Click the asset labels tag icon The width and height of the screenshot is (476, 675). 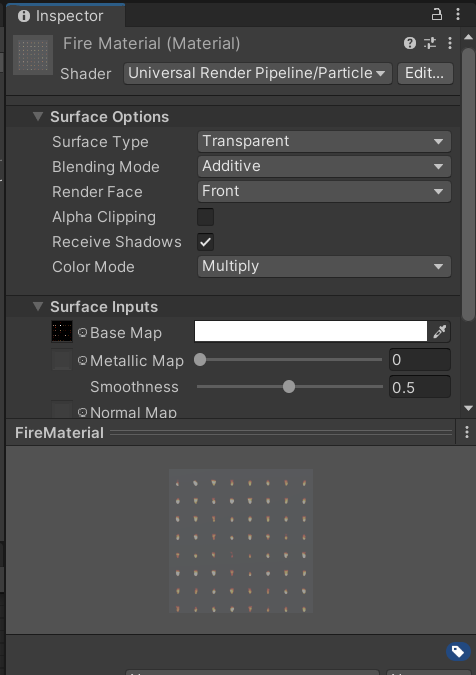click(458, 652)
